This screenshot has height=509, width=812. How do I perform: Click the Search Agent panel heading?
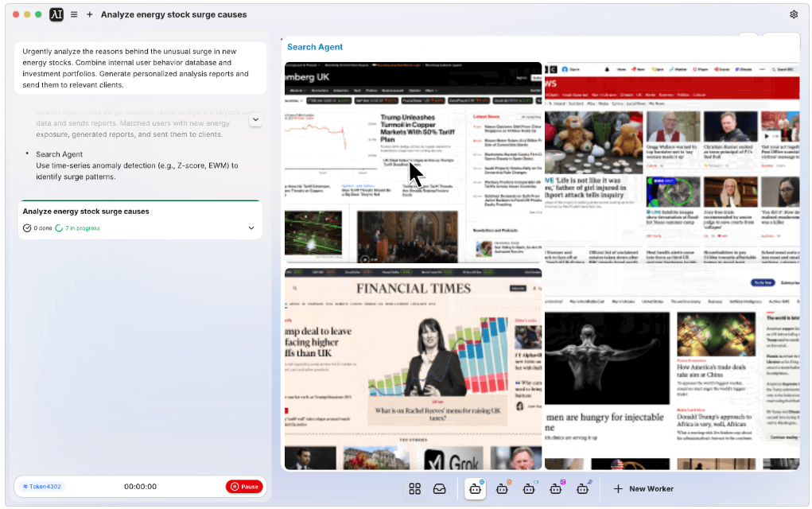[x=315, y=47]
